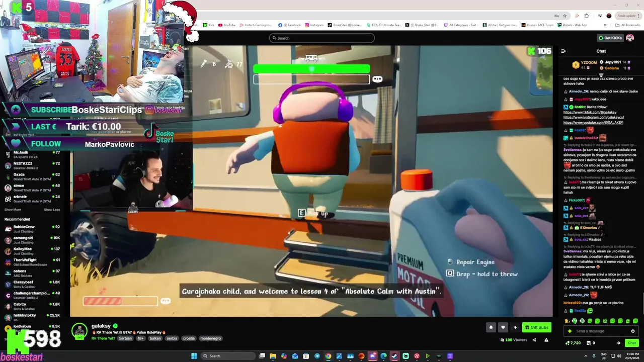Image resolution: width=644 pixels, height=362 pixels.
Task: Click the ENG US language indicator
Action: (x=603, y=356)
